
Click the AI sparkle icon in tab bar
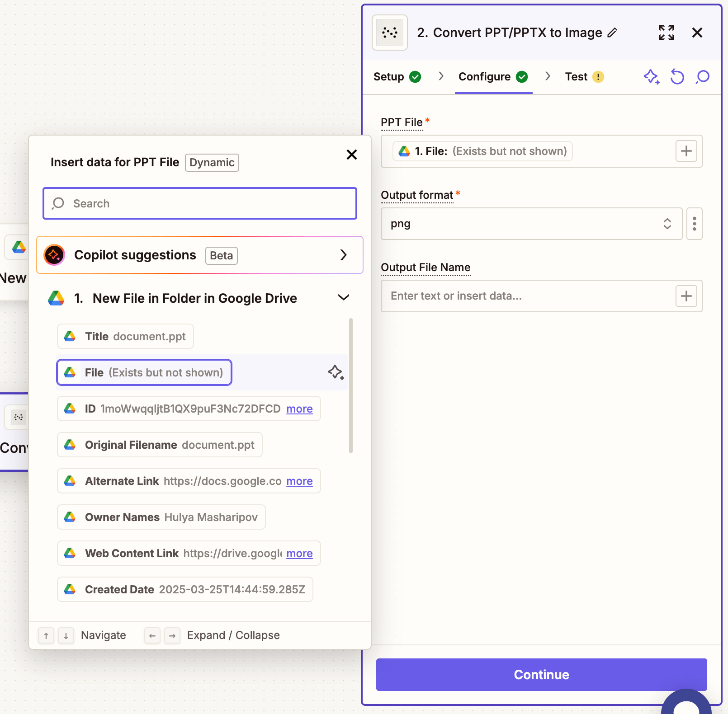[651, 77]
